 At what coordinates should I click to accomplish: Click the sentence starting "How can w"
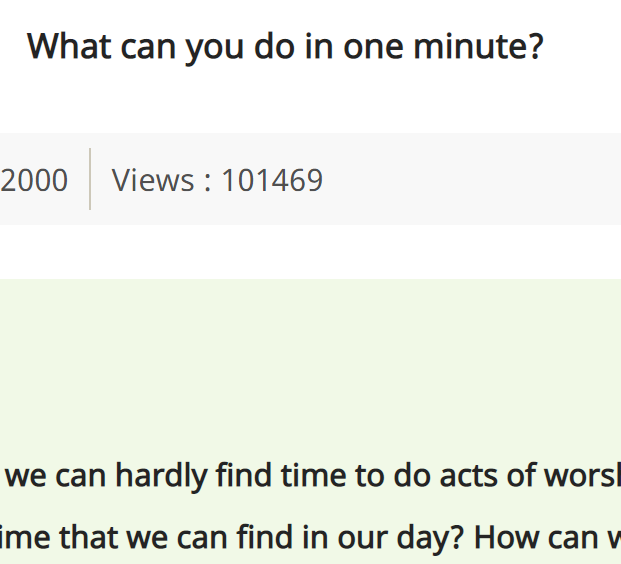[x=547, y=538]
